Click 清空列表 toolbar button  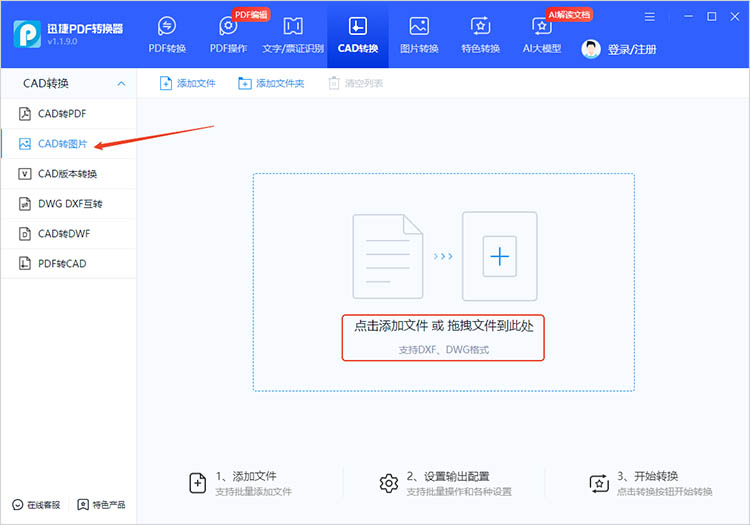coord(356,83)
